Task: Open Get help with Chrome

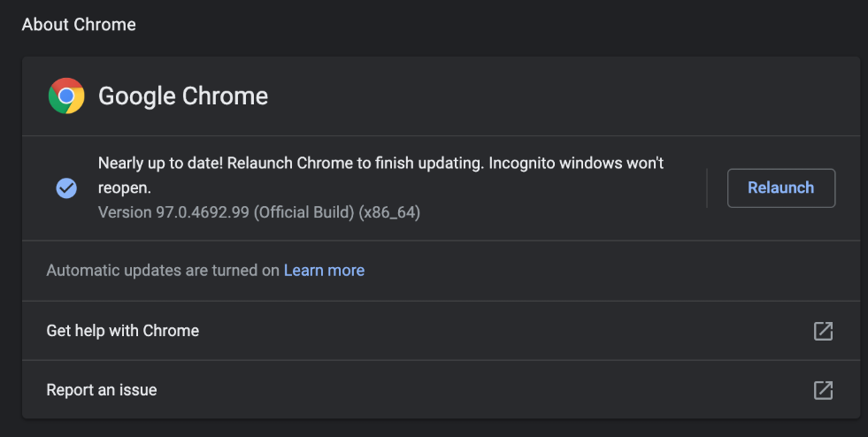Action: point(123,331)
